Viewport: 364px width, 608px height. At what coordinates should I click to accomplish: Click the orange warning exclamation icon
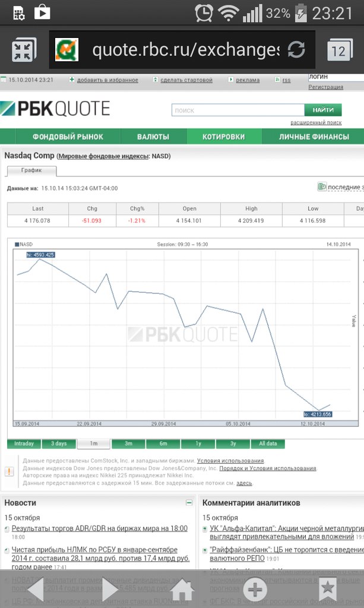coord(9,471)
